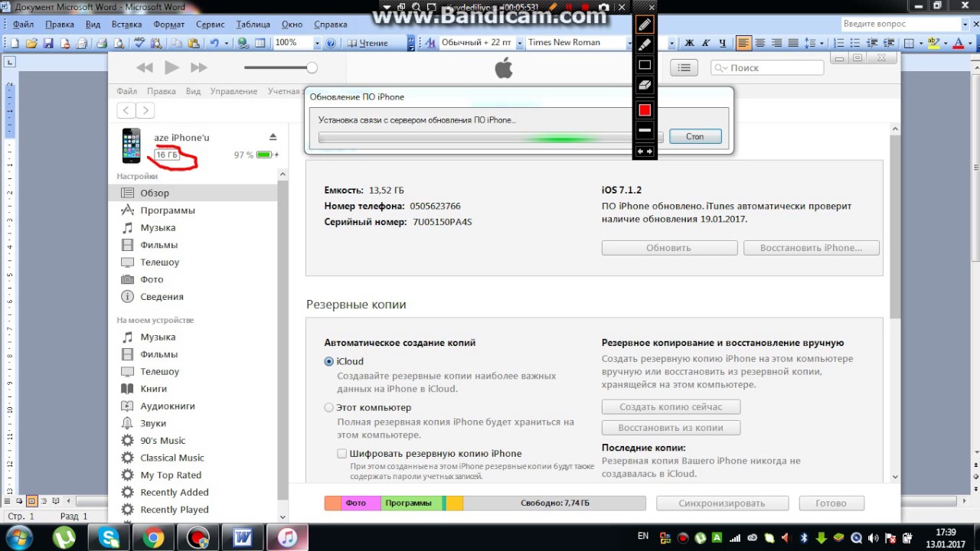
Task: Play music with iTunes play button
Action: tap(171, 67)
